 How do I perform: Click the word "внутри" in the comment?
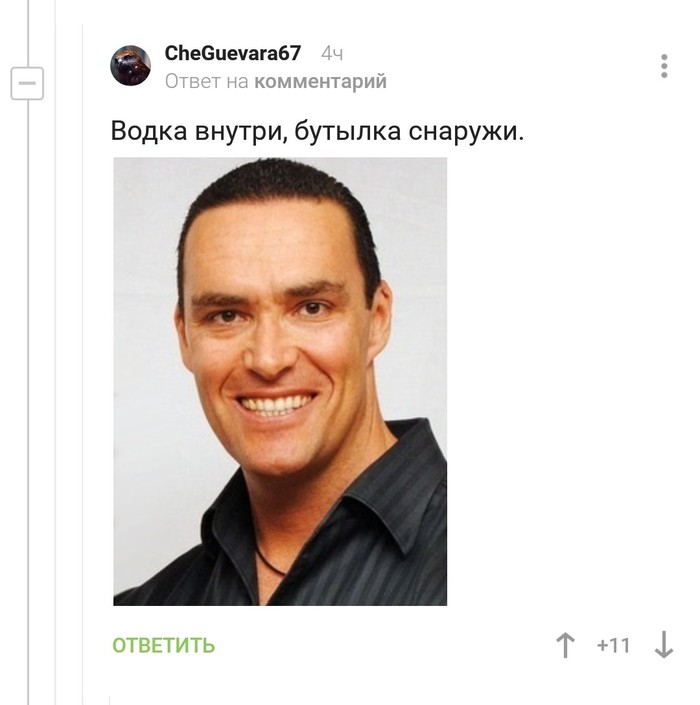241,132
